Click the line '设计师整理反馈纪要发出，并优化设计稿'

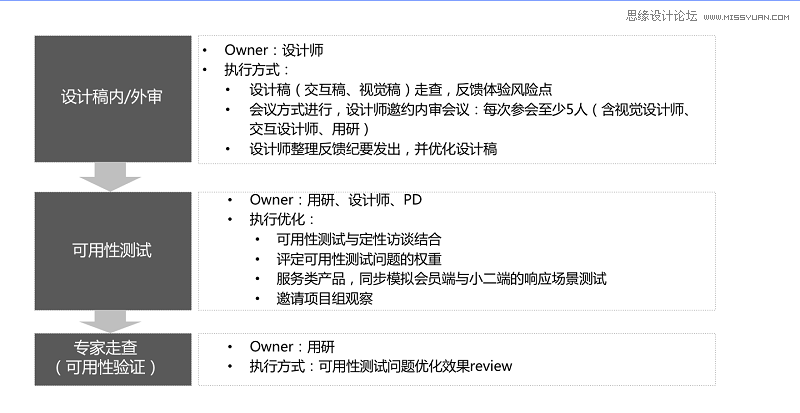pos(373,149)
